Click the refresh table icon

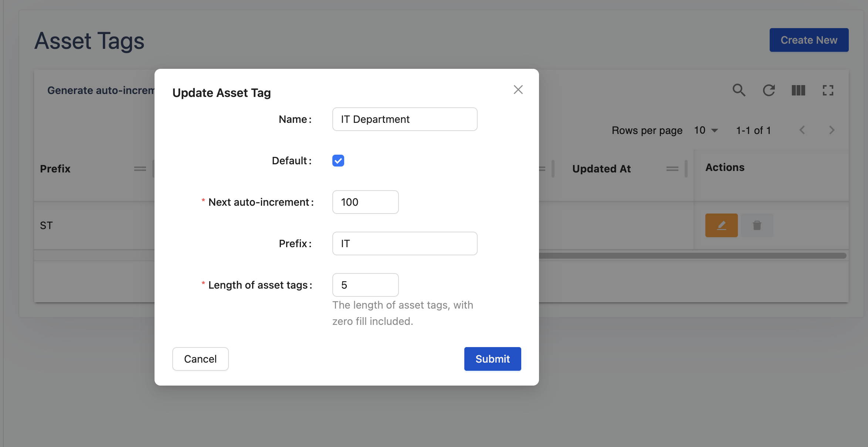tap(769, 90)
